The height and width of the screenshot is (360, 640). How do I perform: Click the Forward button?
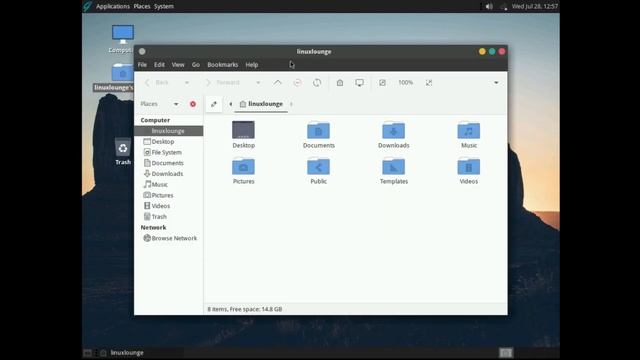(223, 82)
